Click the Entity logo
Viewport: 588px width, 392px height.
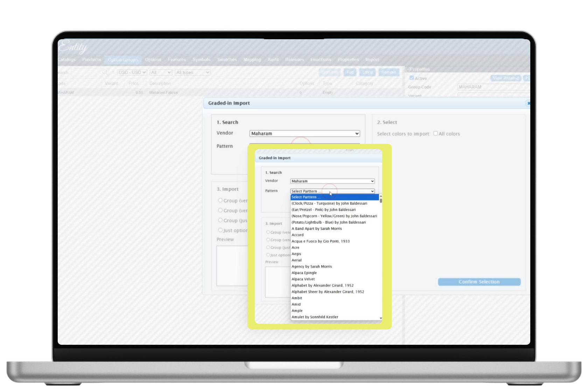click(x=73, y=47)
